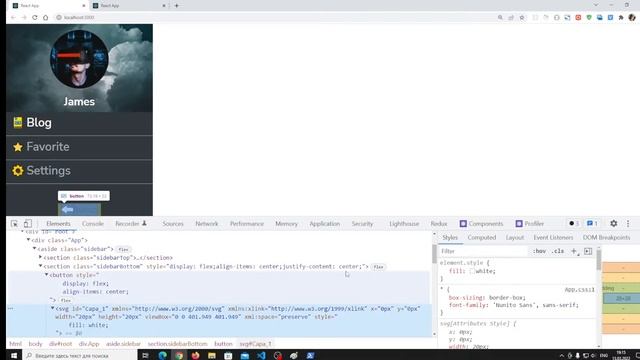Collapse the aside class sidebar node
Image resolution: width=640 pixels, height=360 pixels.
click(34, 249)
